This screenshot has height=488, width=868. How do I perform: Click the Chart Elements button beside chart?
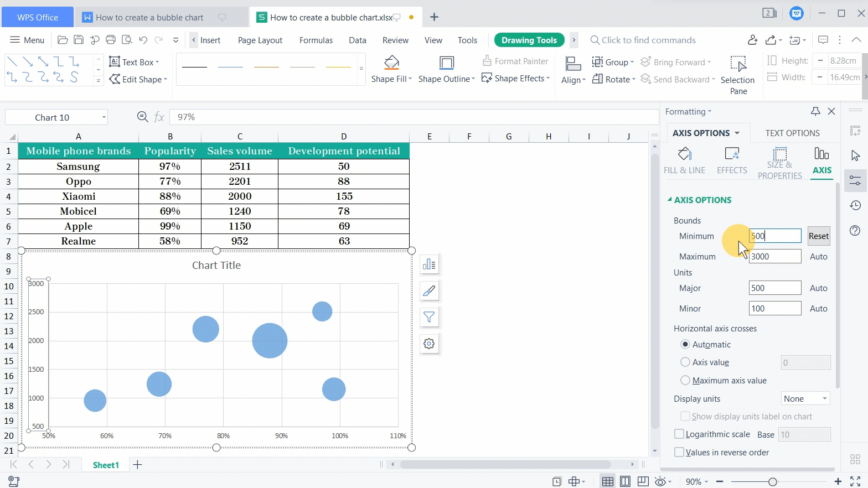tap(429, 264)
